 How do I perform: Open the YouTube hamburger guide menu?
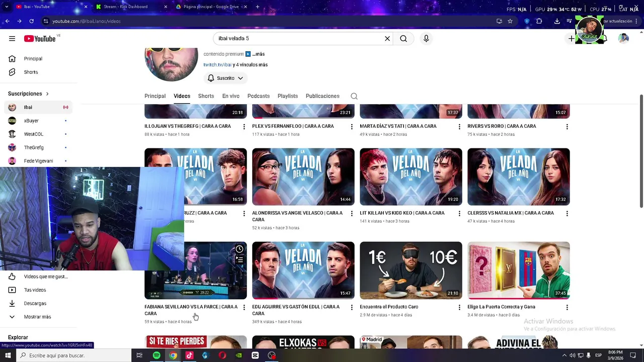click(x=12, y=39)
